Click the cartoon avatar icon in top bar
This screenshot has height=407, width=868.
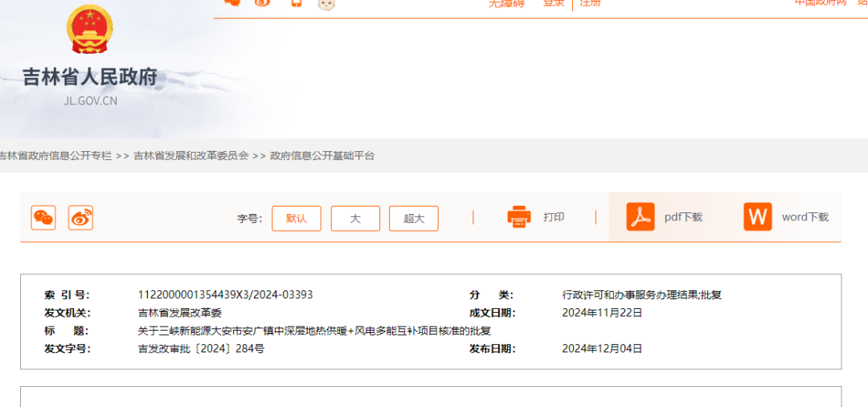pos(326,4)
